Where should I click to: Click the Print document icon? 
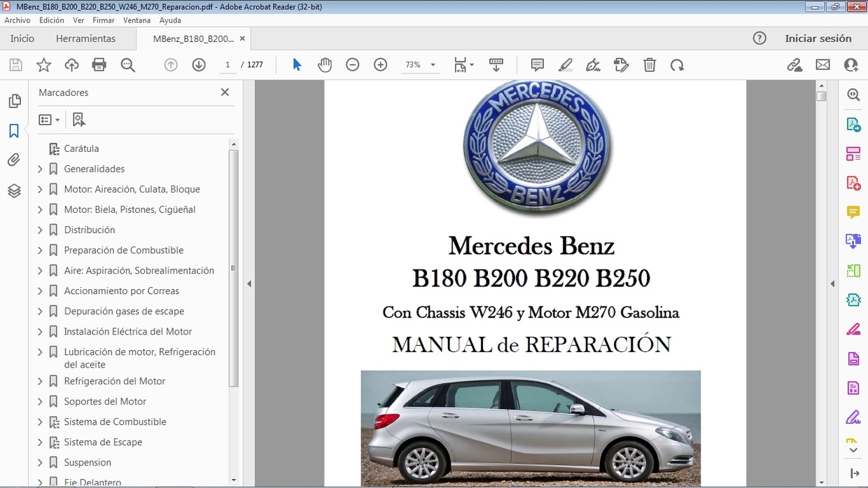99,64
